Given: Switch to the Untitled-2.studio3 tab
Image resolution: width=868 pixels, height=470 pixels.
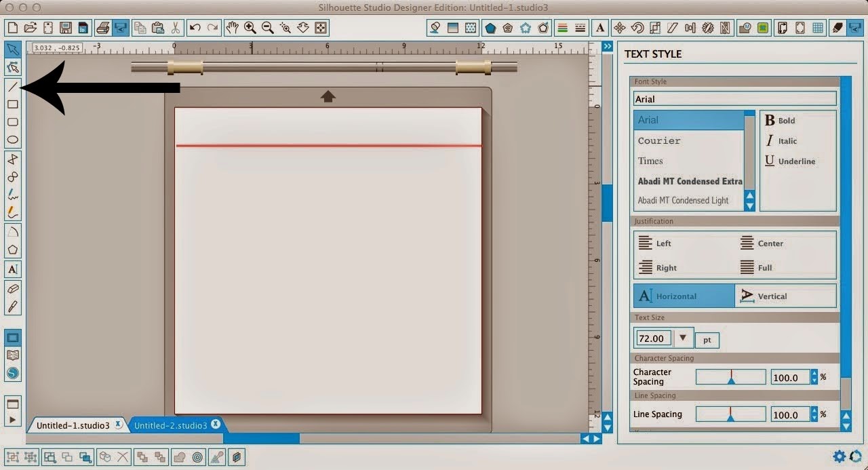Looking at the screenshot, I should tap(173, 424).
